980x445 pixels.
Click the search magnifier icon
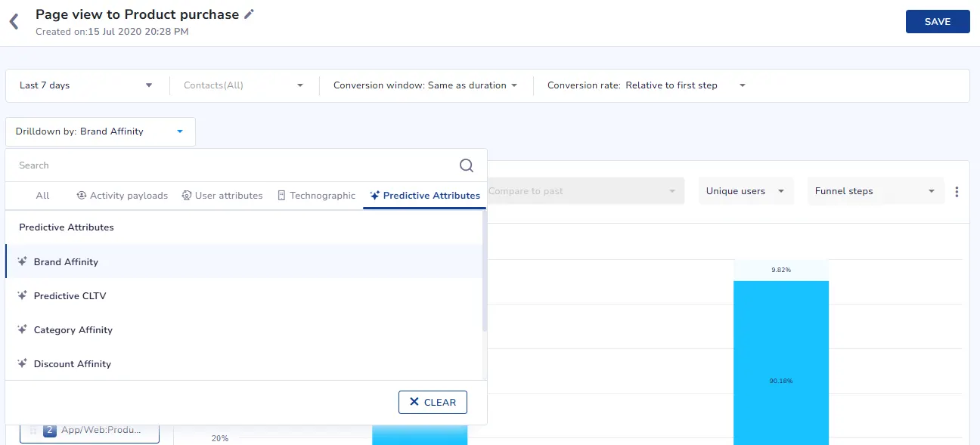(x=467, y=165)
